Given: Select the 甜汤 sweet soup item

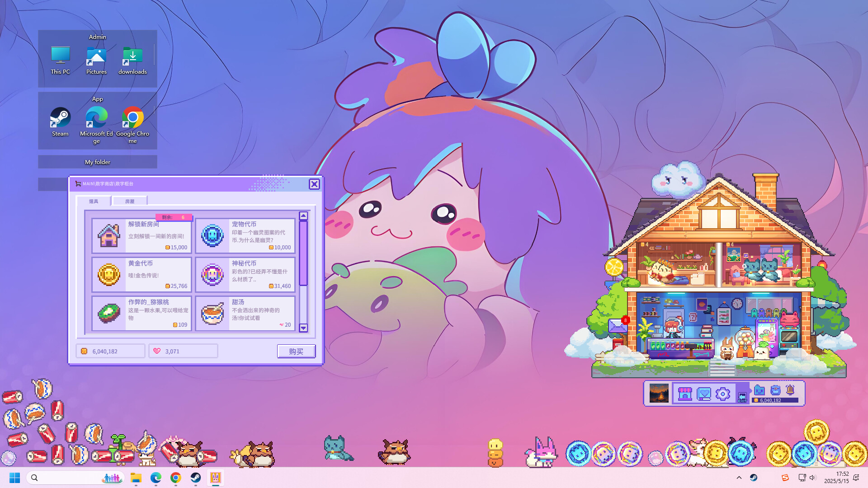Looking at the screenshot, I should pos(245,313).
